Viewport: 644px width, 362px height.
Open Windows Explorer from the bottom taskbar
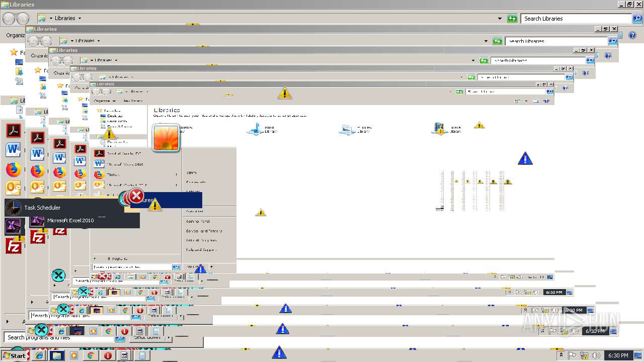point(56,355)
